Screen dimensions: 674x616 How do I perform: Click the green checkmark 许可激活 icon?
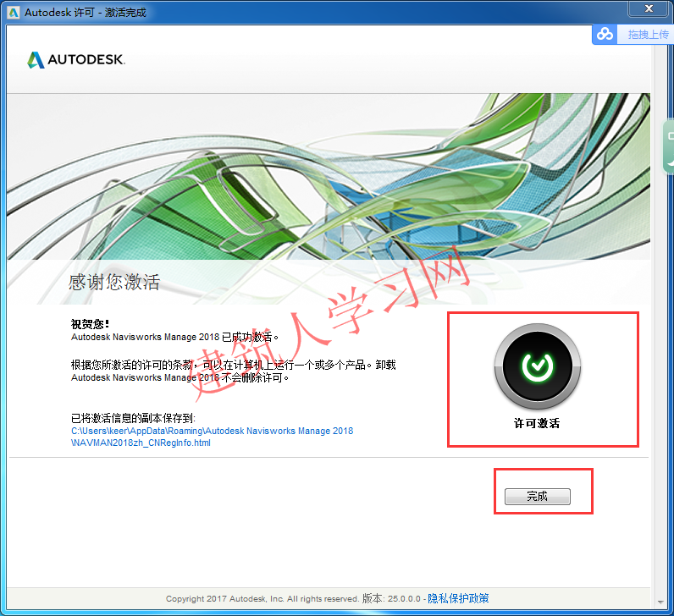click(x=538, y=366)
